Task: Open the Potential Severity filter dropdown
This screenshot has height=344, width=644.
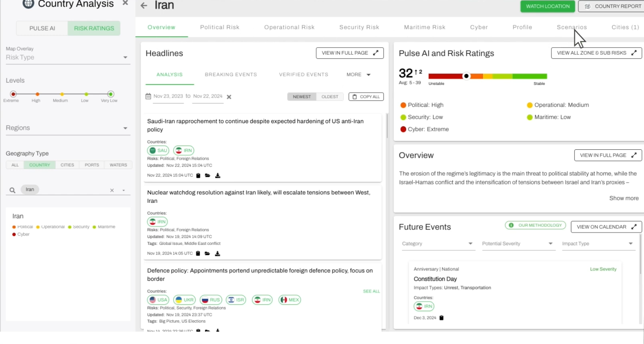Action: point(518,244)
